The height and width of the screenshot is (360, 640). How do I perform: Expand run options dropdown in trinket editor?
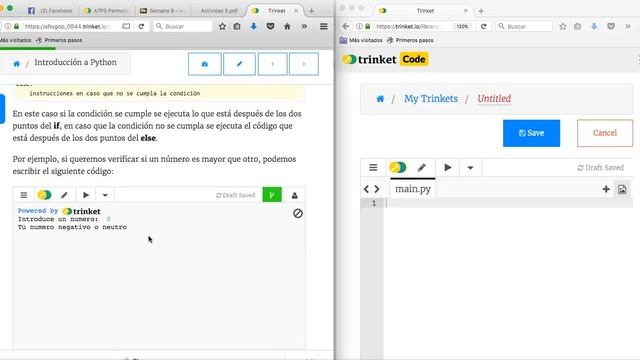coord(470,168)
